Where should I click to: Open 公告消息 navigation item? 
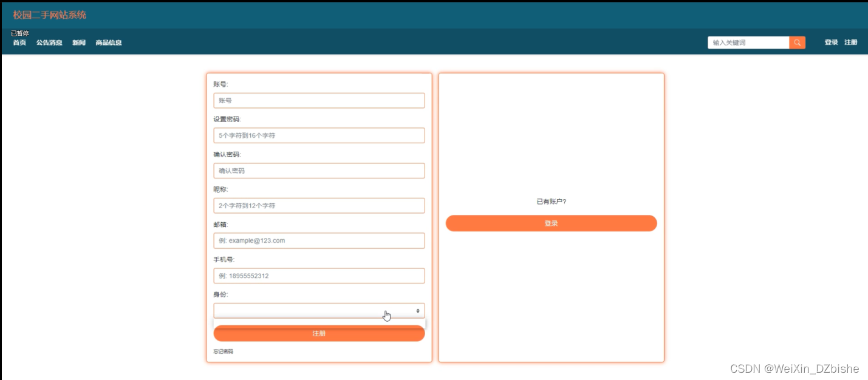[x=49, y=42]
